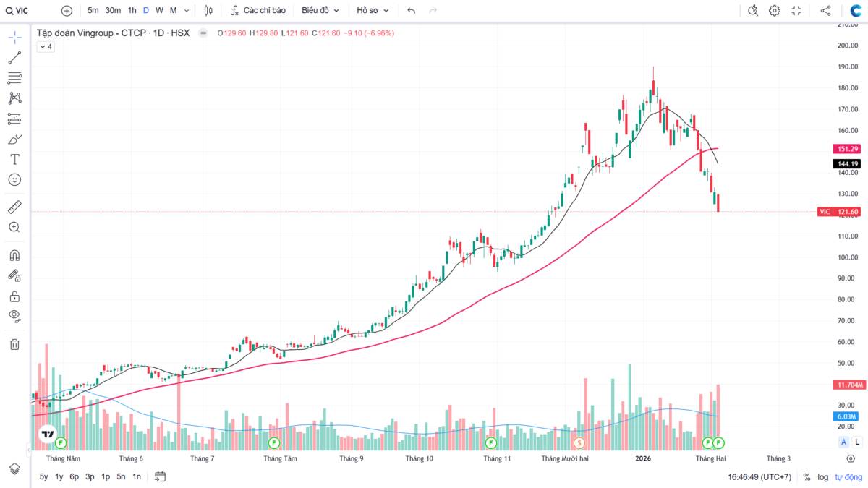The height and width of the screenshot is (488, 868).
Task: Click the trash remove drawings icon
Action: (x=14, y=344)
